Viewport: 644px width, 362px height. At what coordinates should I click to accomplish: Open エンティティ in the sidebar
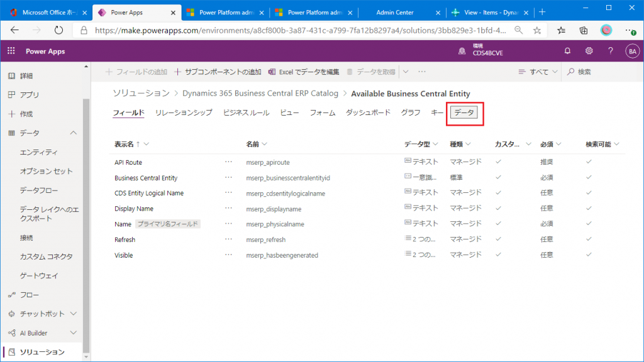(x=39, y=152)
